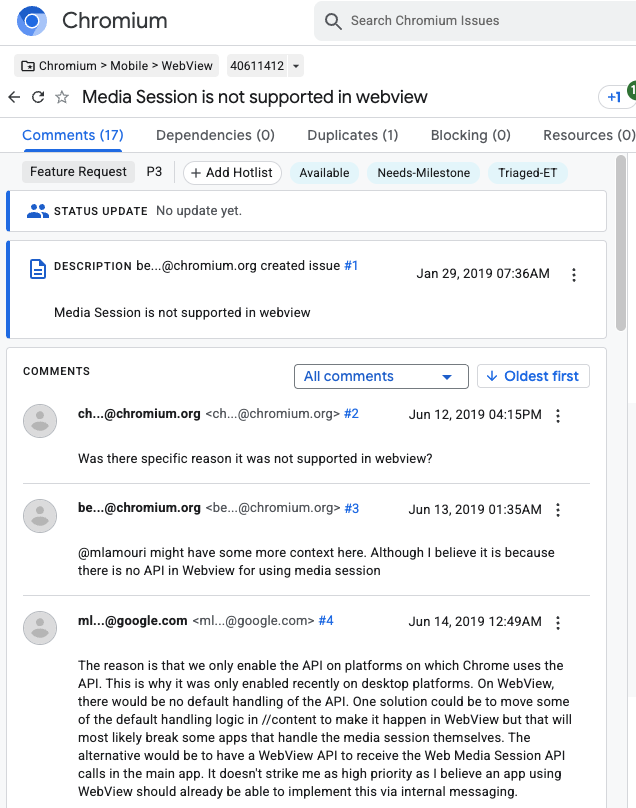Toggle the +1 vote button
This screenshot has height=808, width=636.
614,97
